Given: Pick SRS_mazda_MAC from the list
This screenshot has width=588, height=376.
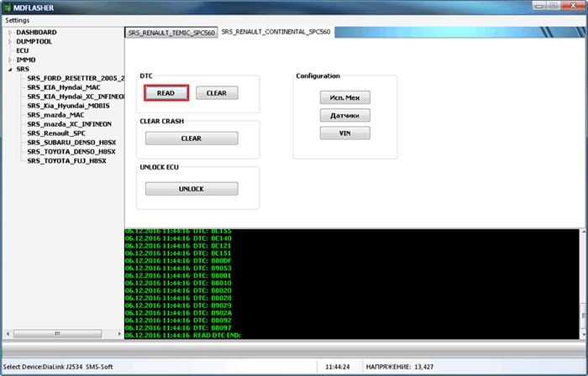Looking at the screenshot, I should (x=55, y=115).
